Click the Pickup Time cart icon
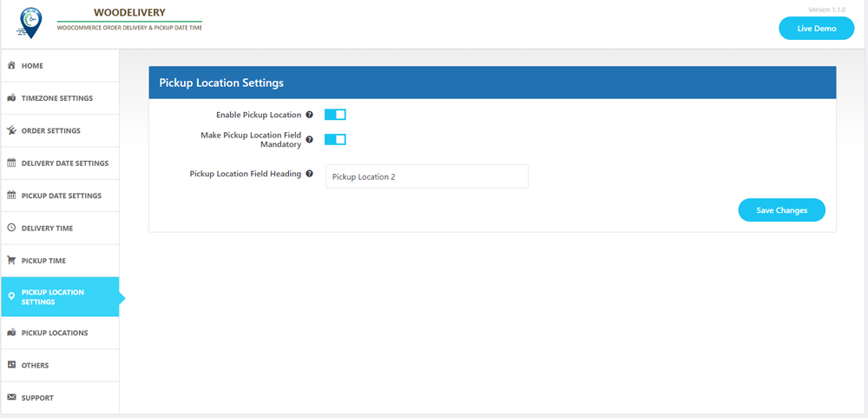 coord(11,261)
